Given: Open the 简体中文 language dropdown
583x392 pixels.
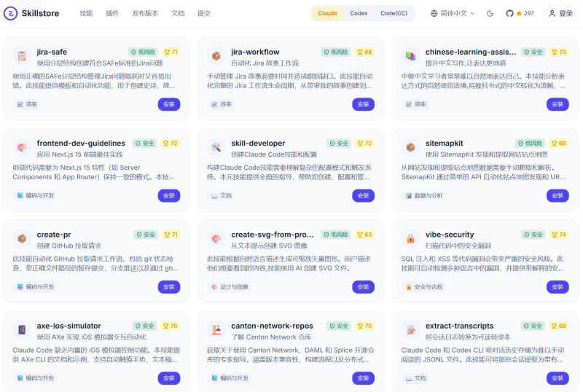Looking at the screenshot, I should [x=453, y=13].
